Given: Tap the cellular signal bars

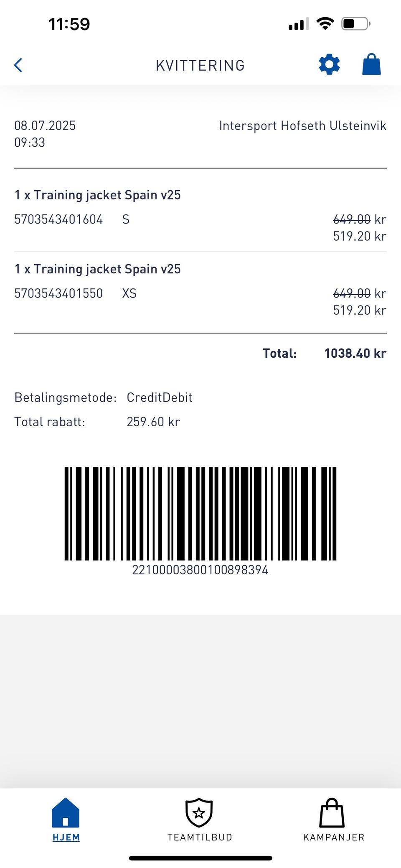Looking at the screenshot, I should (x=299, y=24).
